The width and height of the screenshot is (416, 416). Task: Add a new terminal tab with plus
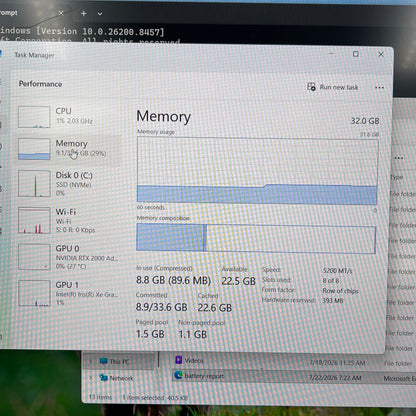click(x=84, y=13)
